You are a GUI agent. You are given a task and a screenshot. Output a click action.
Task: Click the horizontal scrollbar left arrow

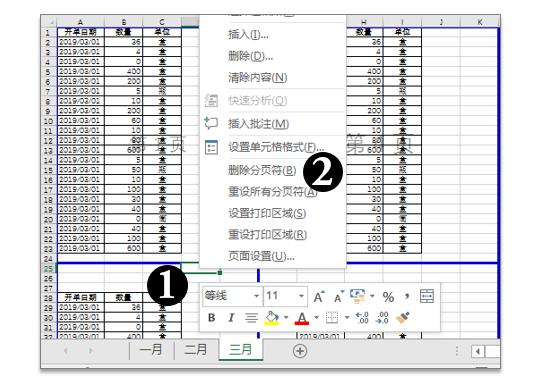[x=478, y=351]
